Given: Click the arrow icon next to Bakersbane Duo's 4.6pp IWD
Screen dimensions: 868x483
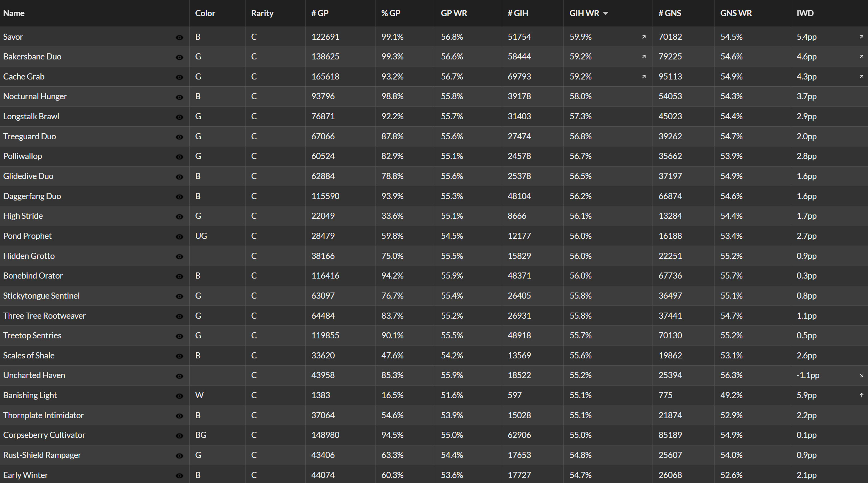Looking at the screenshot, I should coord(862,57).
